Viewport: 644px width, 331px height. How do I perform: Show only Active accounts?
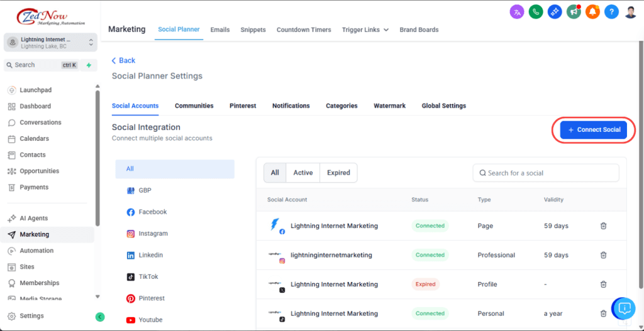coord(303,173)
